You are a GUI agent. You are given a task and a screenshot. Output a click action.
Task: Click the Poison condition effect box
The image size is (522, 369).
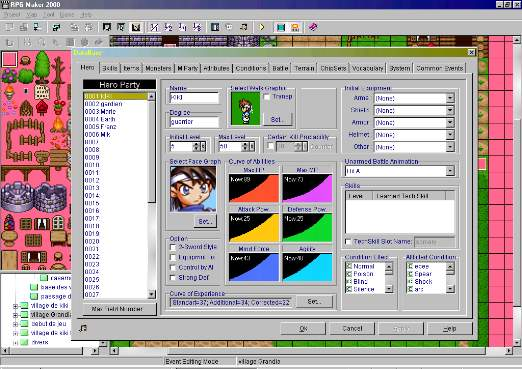click(x=349, y=274)
